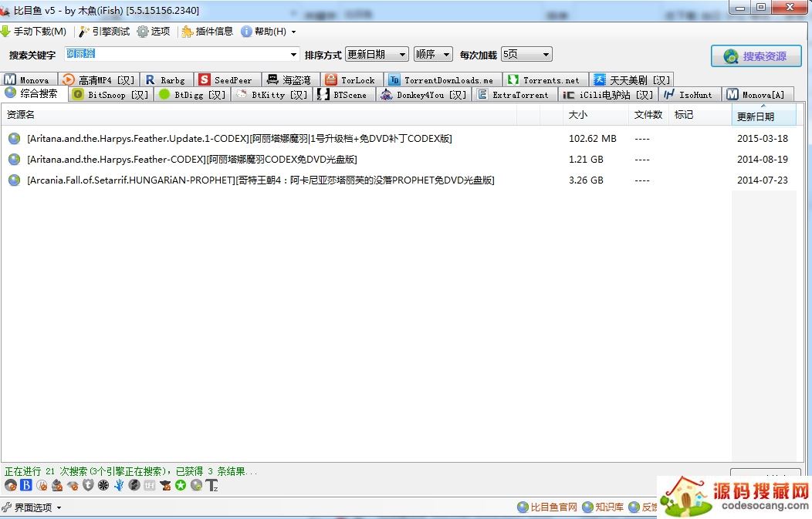Switch to the IsoHunt tab
Screen dimensions: 812x519
click(690, 95)
